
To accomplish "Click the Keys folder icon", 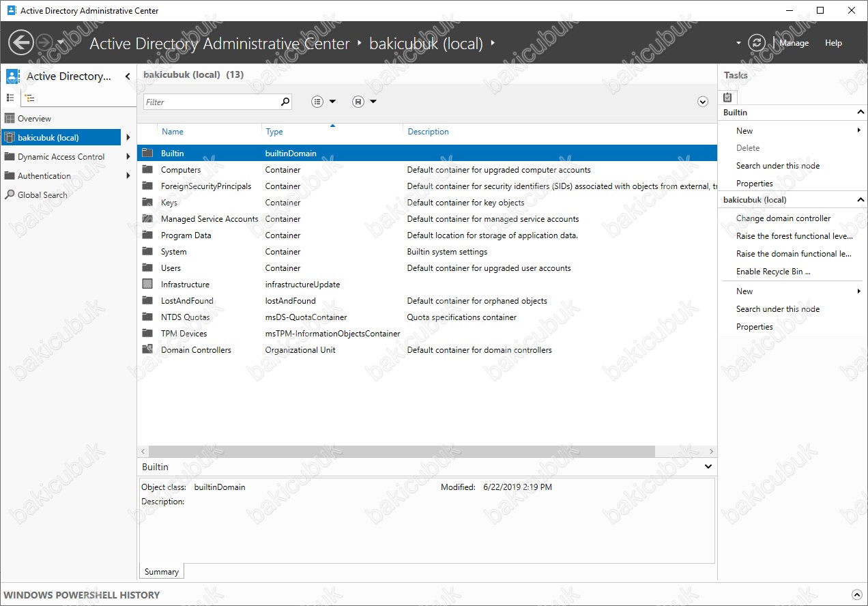I will tap(147, 202).
